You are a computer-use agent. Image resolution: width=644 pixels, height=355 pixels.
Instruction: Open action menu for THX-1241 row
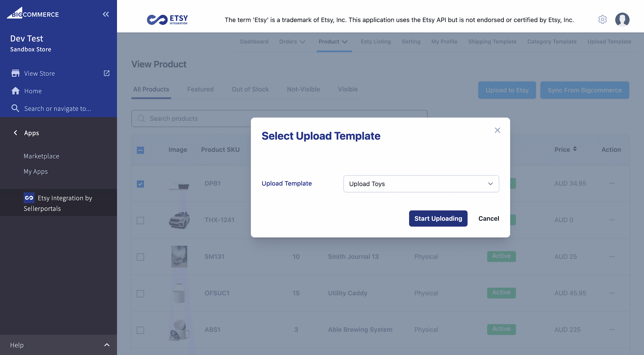pos(612,220)
